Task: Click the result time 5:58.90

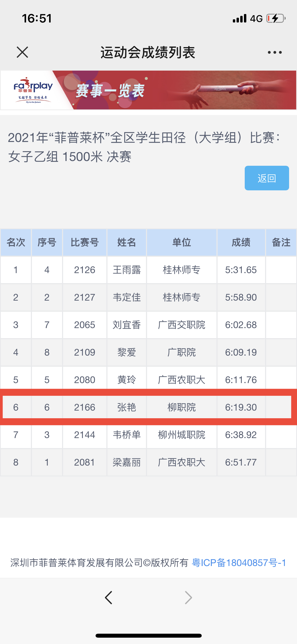Action: (x=241, y=297)
